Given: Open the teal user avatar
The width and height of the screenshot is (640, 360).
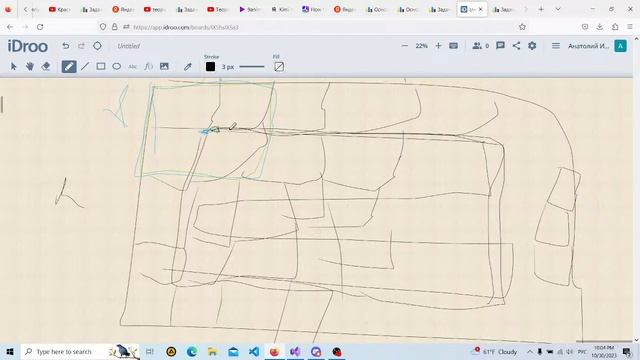Looking at the screenshot, I should click(620, 46).
